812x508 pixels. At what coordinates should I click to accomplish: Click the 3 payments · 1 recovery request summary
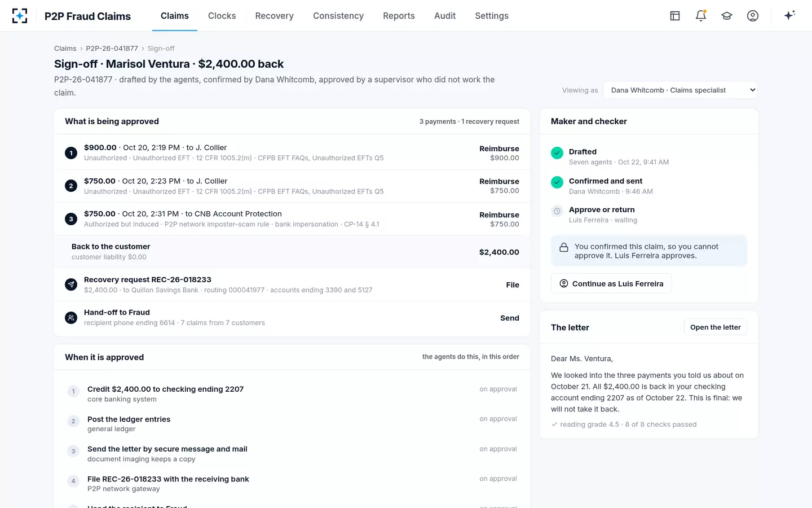[469, 121]
